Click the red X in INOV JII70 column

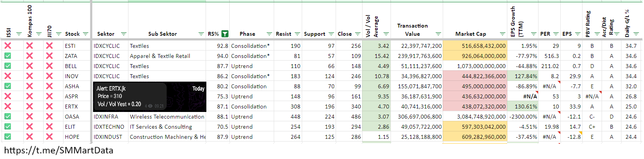[x=49, y=76]
